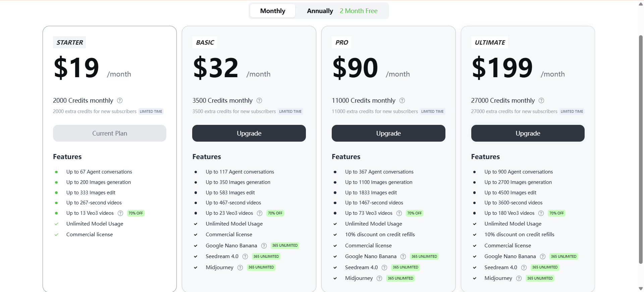Click question icon next to Basic Seedream 4.0
Screen dimensions: 644x292
tap(245, 256)
